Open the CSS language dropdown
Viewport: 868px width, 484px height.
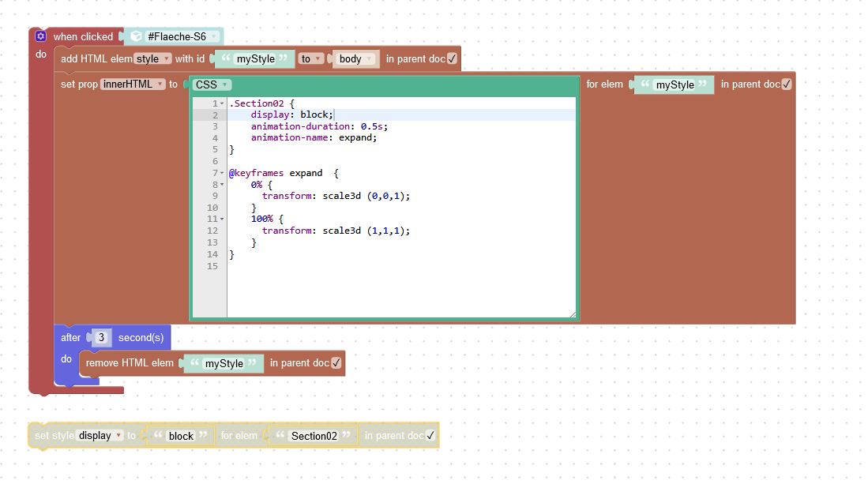click(212, 84)
